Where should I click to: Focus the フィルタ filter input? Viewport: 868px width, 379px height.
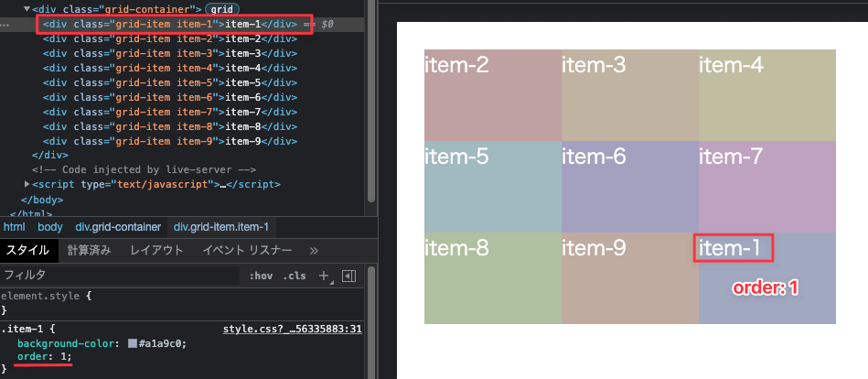pos(120,276)
